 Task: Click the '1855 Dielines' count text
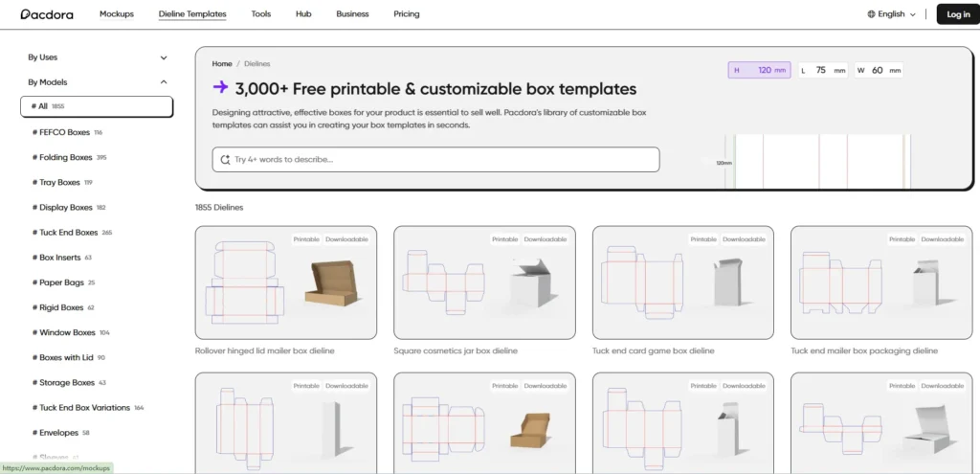point(219,207)
